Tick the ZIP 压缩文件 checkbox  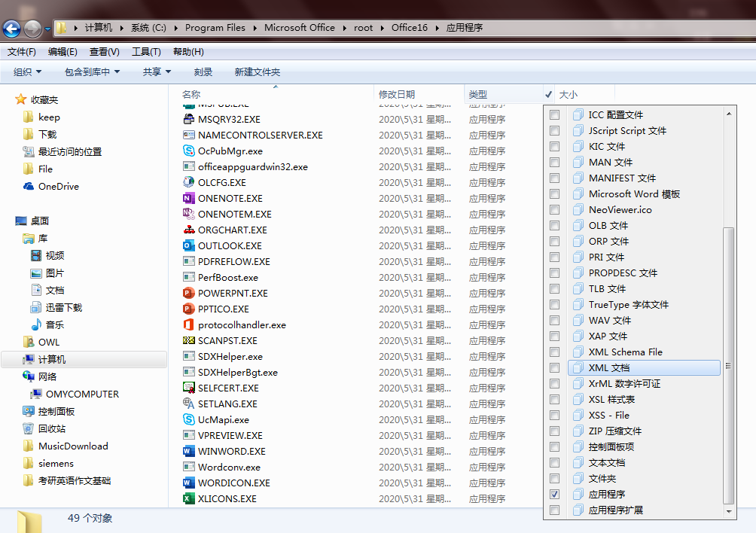[x=554, y=431]
